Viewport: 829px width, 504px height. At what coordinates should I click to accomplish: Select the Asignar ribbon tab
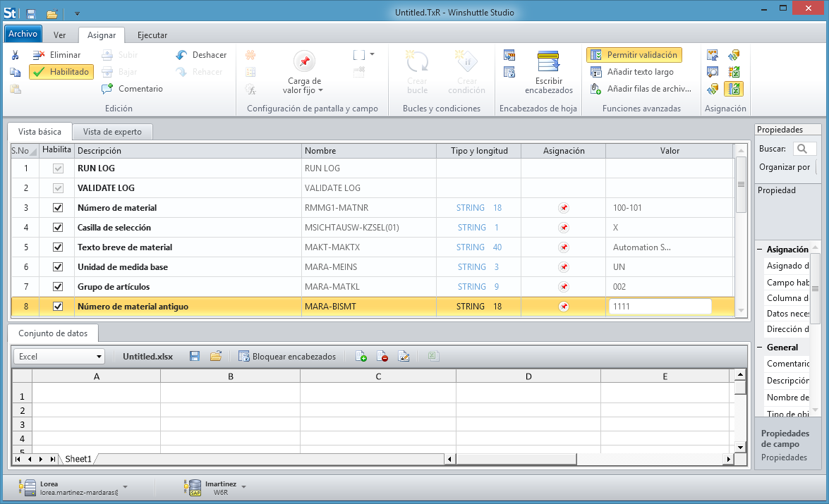[x=102, y=35]
